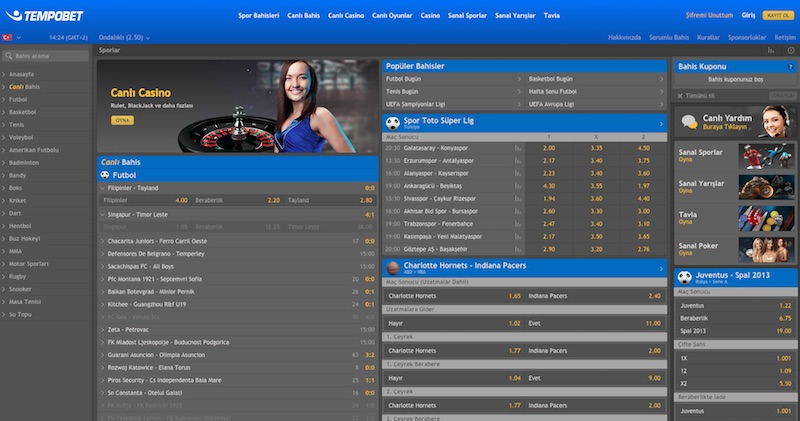The image size is (800, 421).
Task: Open the Spor Bahisleri menu
Action: (259, 16)
